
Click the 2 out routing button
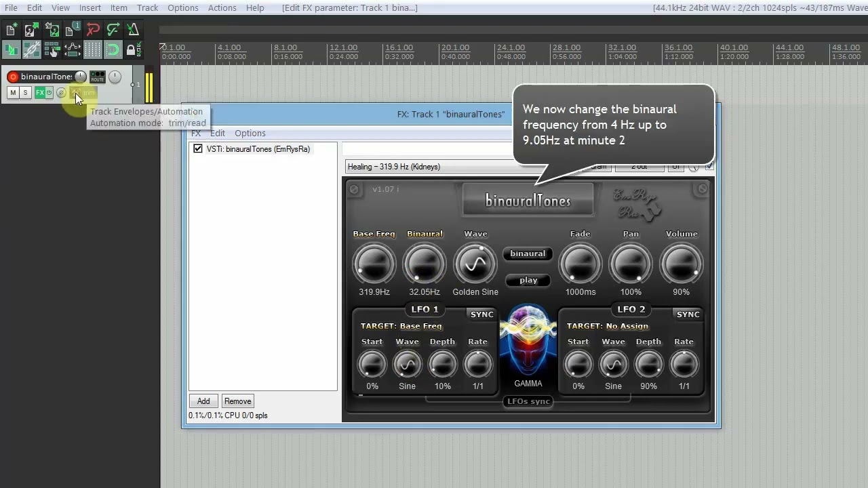point(639,167)
